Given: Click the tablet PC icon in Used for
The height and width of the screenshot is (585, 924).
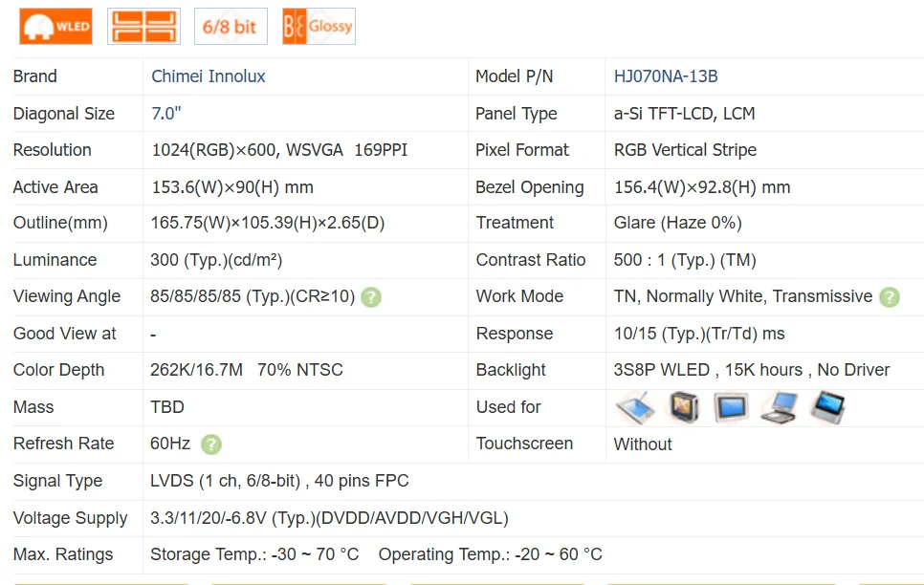Looking at the screenshot, I should pyautogui.click(x=635, y=407).
